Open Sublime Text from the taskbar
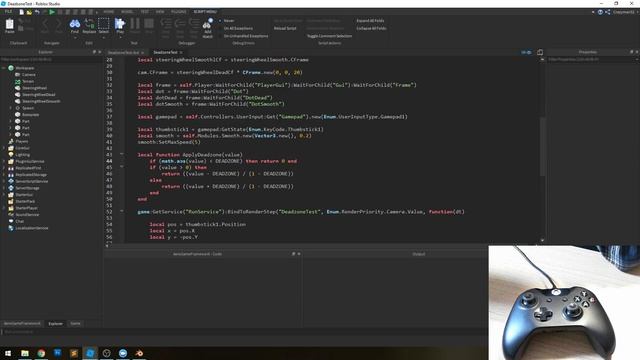640x360 pixels. pos(74,353)
